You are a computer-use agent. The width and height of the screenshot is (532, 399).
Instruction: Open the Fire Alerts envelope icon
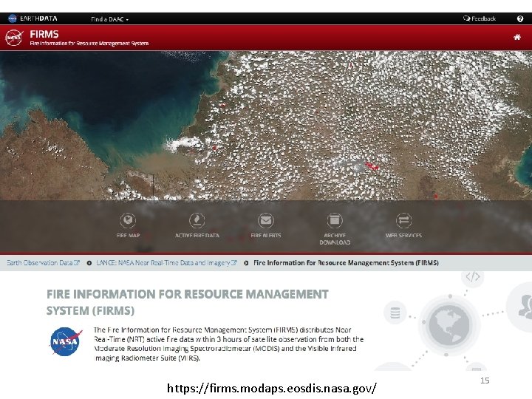click(x=266, y=220)
